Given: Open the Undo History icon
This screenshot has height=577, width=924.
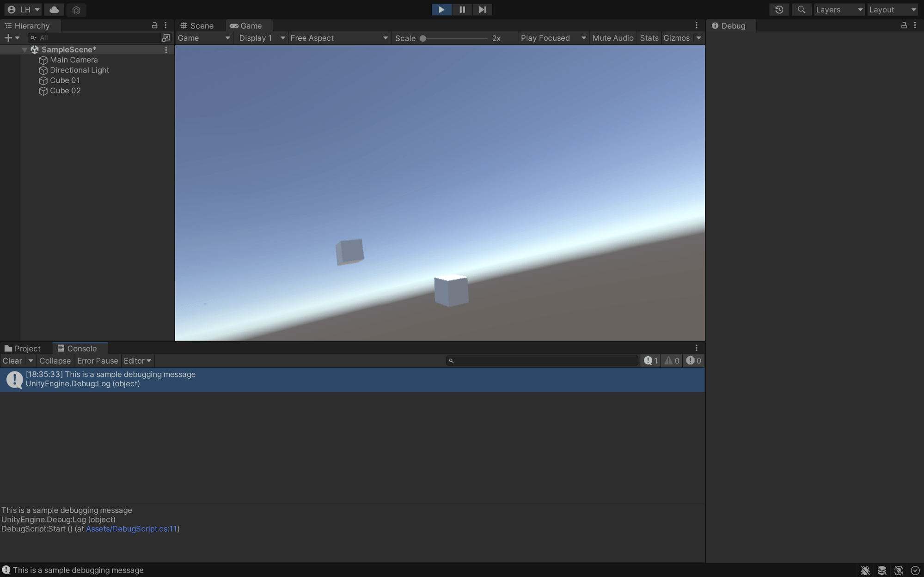Looking at the screenshot, I should pyautogui.click(x=779, y=9).
